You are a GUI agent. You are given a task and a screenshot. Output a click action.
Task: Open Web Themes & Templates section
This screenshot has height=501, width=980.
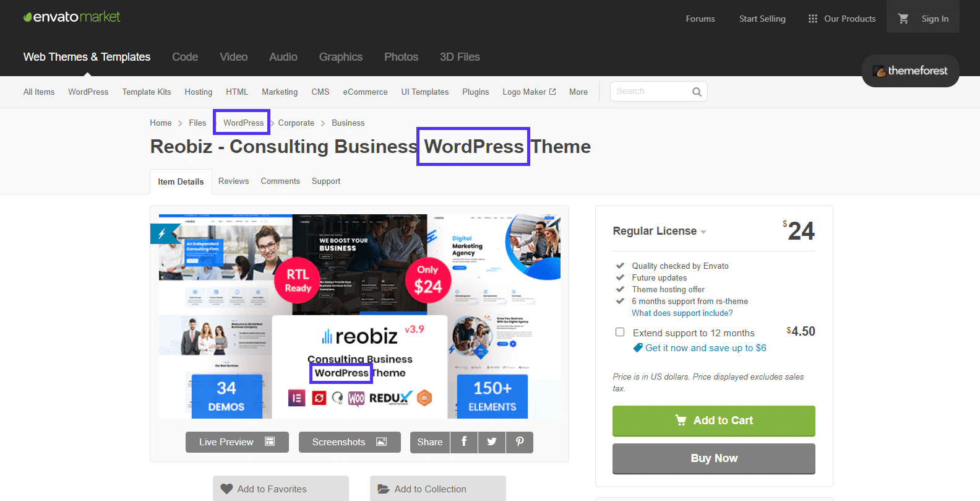click(x=87, y=57)
